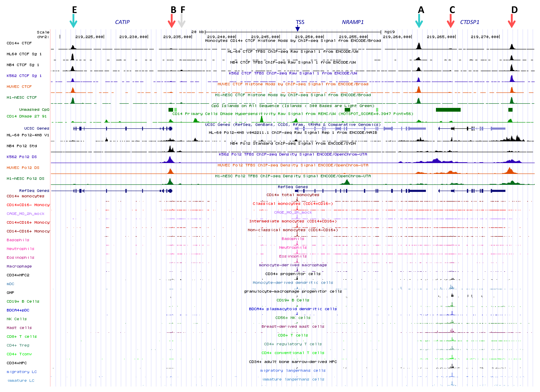
Task: Select the RefSeq Genes track label
Action: (34, 190)
